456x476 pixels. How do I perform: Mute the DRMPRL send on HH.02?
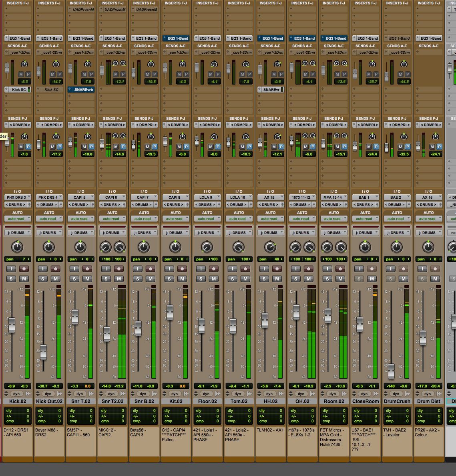(274, 147)
